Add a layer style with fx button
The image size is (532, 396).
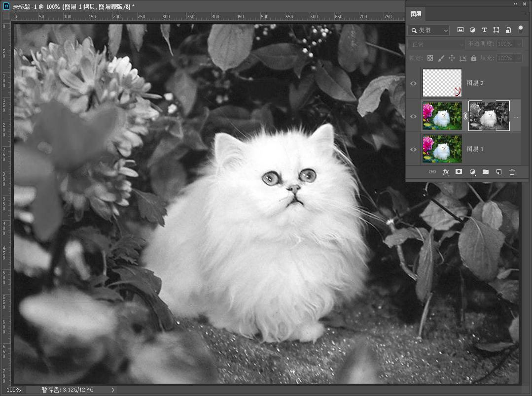(446, 172)
